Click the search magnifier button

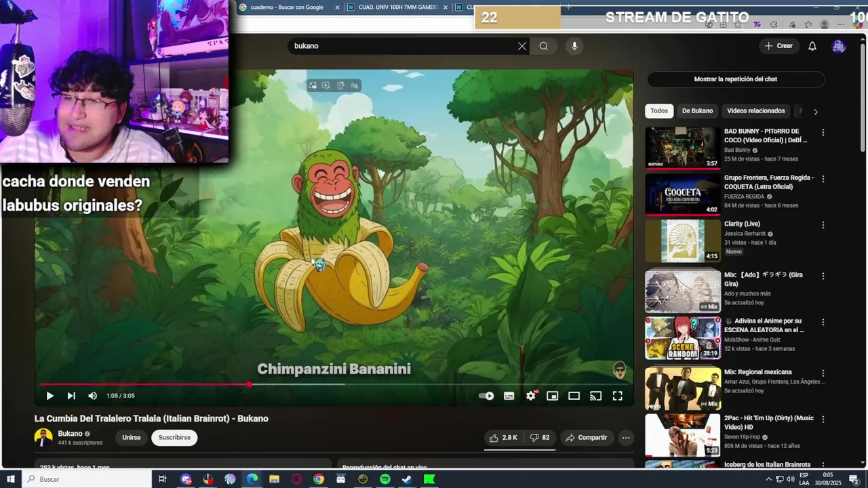[544, 46]
